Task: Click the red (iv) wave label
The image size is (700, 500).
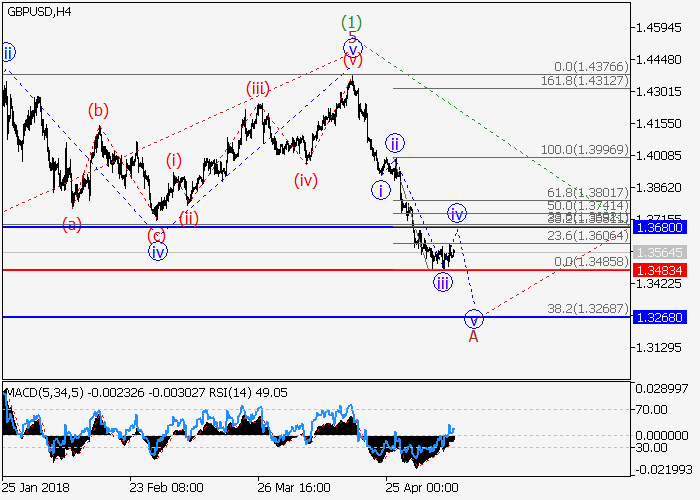Action: point(306,181)
